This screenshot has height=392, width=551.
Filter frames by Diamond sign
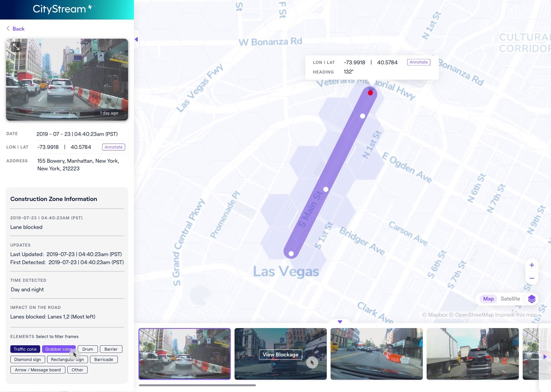coord(28,359)
